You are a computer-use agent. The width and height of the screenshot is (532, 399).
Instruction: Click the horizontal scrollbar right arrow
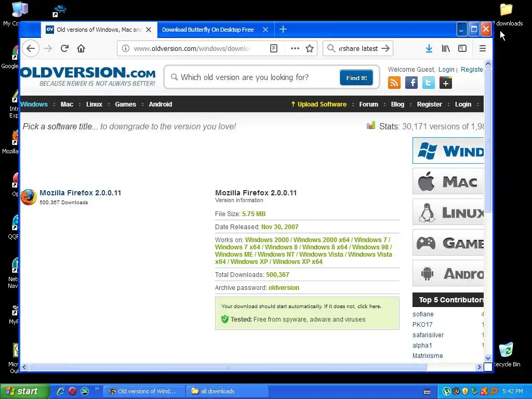point(479,367)
